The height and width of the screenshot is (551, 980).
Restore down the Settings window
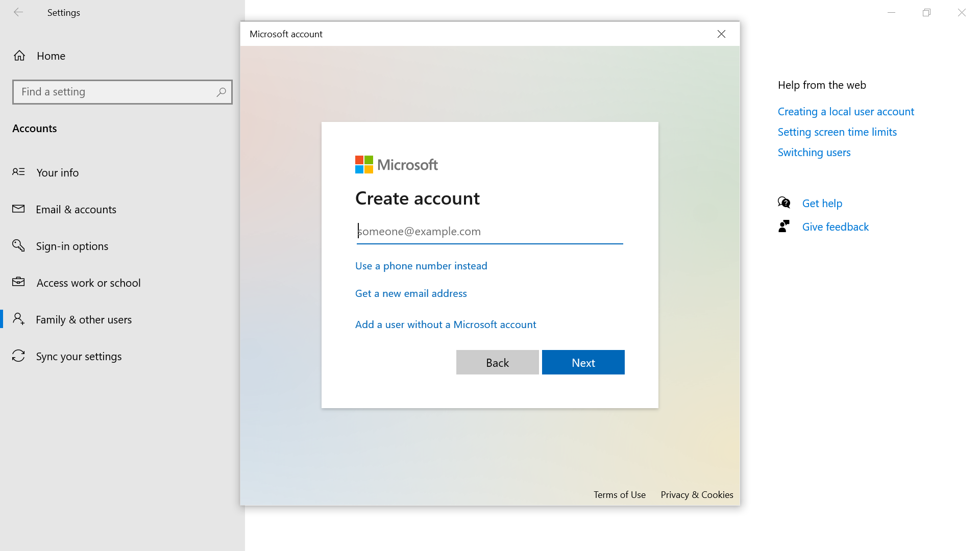tap(927, 12)
